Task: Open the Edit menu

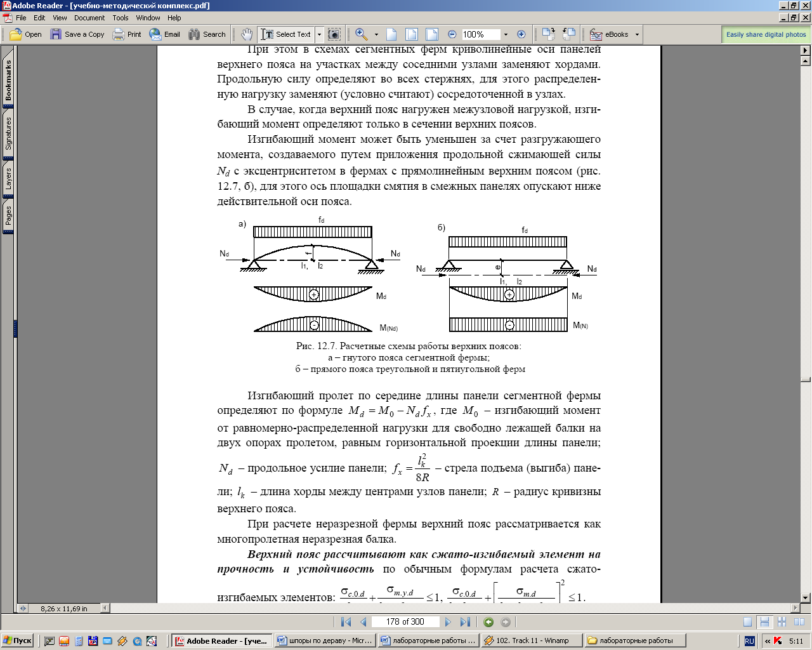Action: 39,18
